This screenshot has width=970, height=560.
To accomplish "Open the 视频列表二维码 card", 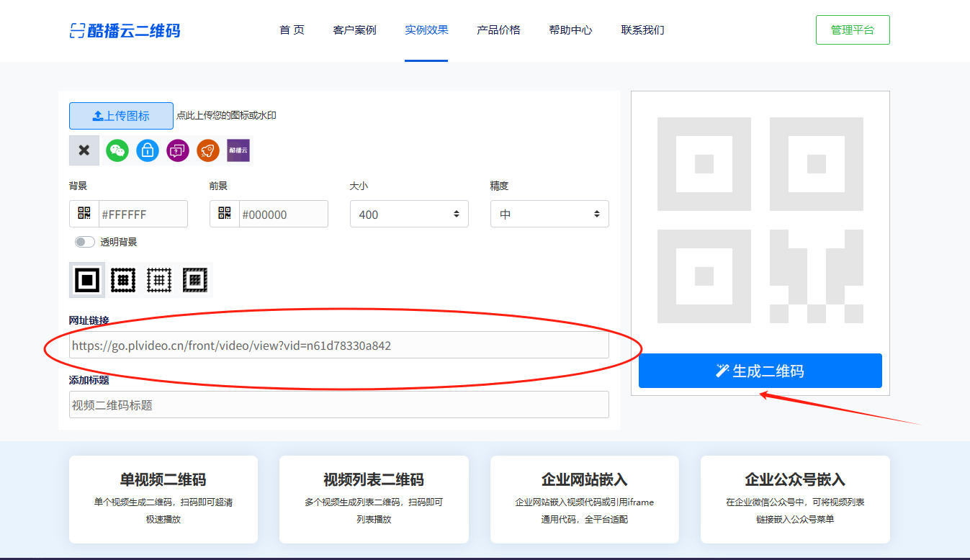I will coord(374,499).
